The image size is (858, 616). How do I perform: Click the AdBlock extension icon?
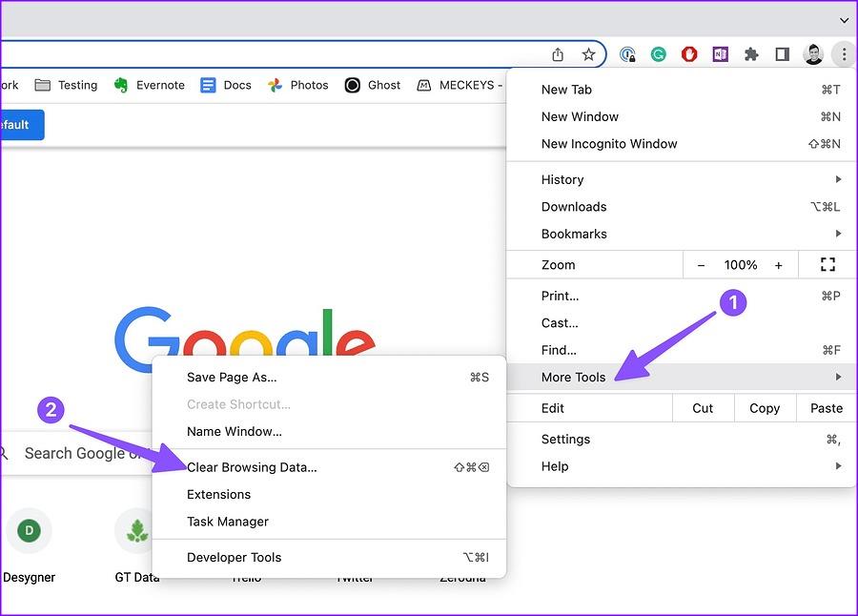pos(688,54)
